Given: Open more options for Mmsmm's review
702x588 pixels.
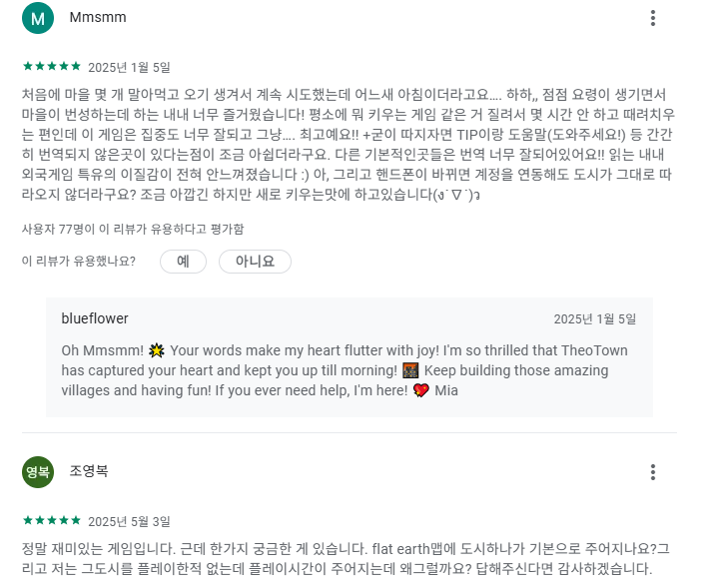Looking at the screenshot, I should (x=653, y=18).
